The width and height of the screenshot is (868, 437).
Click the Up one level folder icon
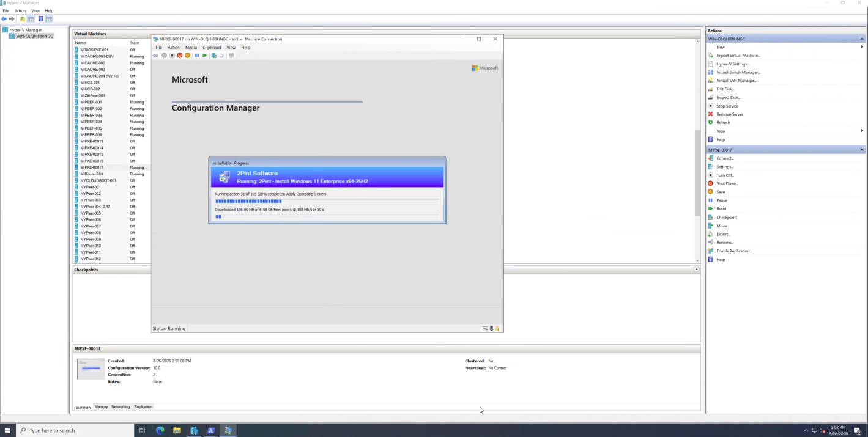(23, 19)
